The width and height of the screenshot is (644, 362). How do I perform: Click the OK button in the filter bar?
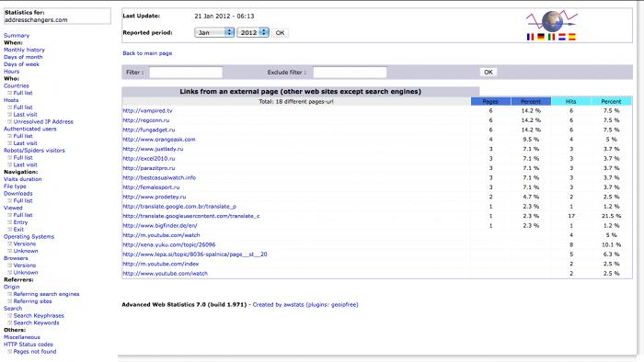pos(488,73)
